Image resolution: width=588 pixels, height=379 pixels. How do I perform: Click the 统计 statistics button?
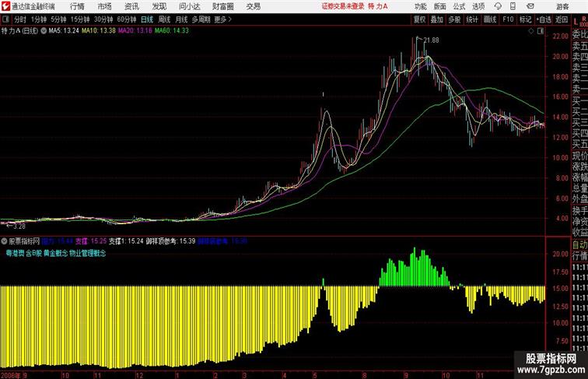(x=472, y=19)
